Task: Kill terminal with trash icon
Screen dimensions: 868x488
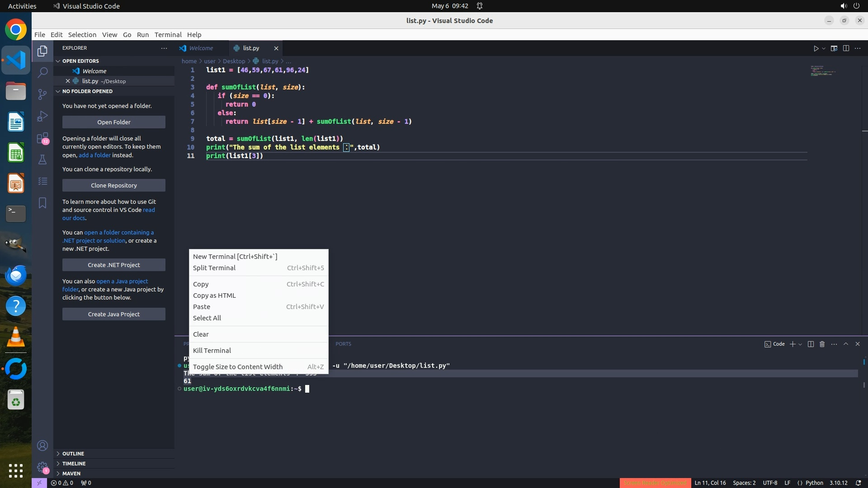Action: (x=822, y=344)
